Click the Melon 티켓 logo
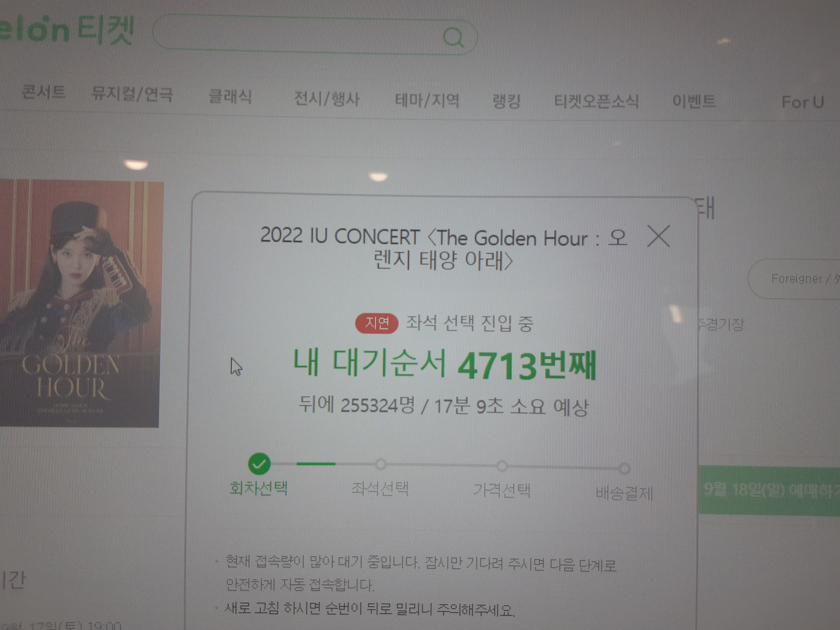840x630 pixels. point(67,30)
